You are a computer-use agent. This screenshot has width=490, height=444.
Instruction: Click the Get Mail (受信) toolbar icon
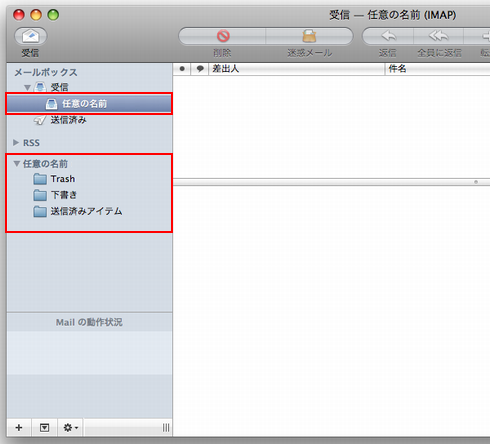(30, 36)
